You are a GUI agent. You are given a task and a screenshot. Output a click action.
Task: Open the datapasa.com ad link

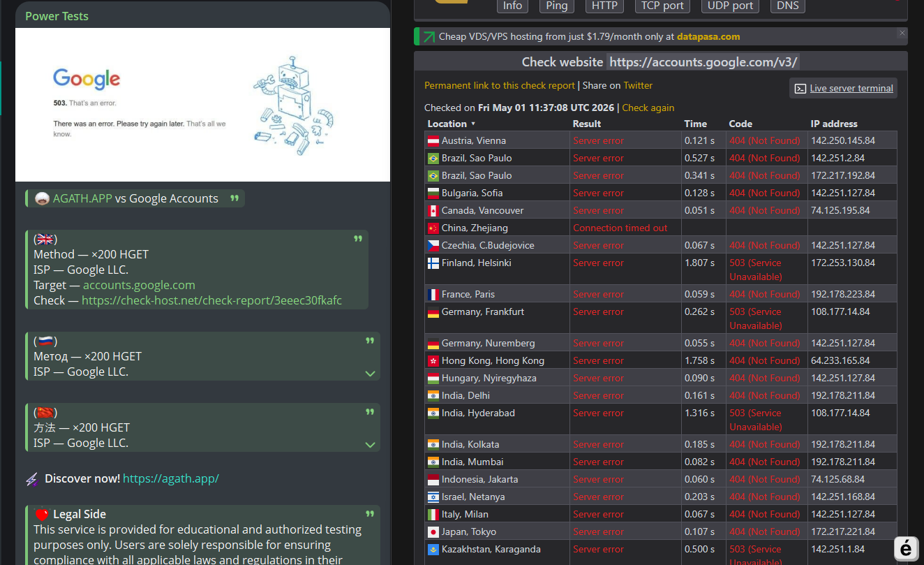click(x=708, y=36)
